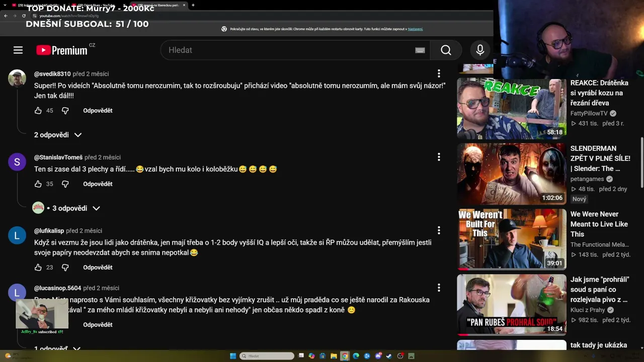Open a new browser tab
The width and height of the screenshot is (644, 362).
193,5
